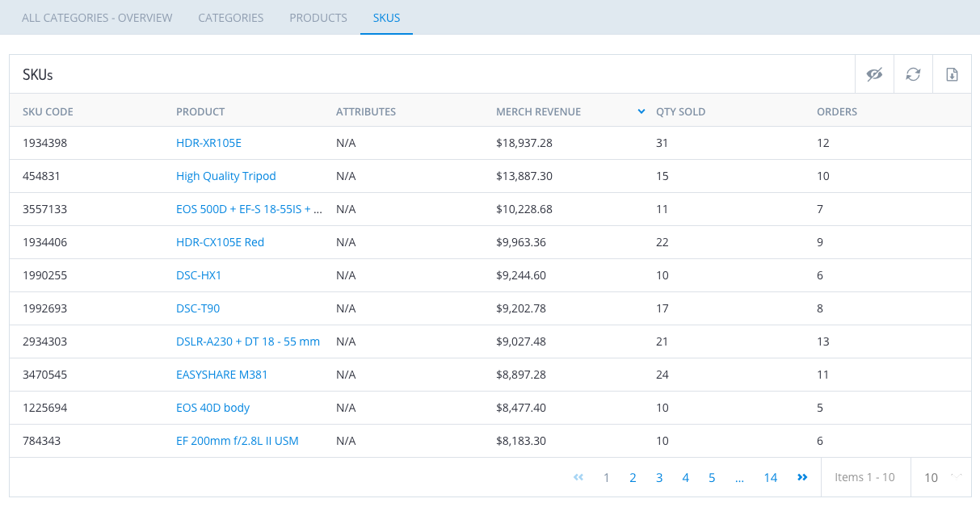Select SKU code 454831
Screen dimensions: 980x507
[x=41, y=176]
